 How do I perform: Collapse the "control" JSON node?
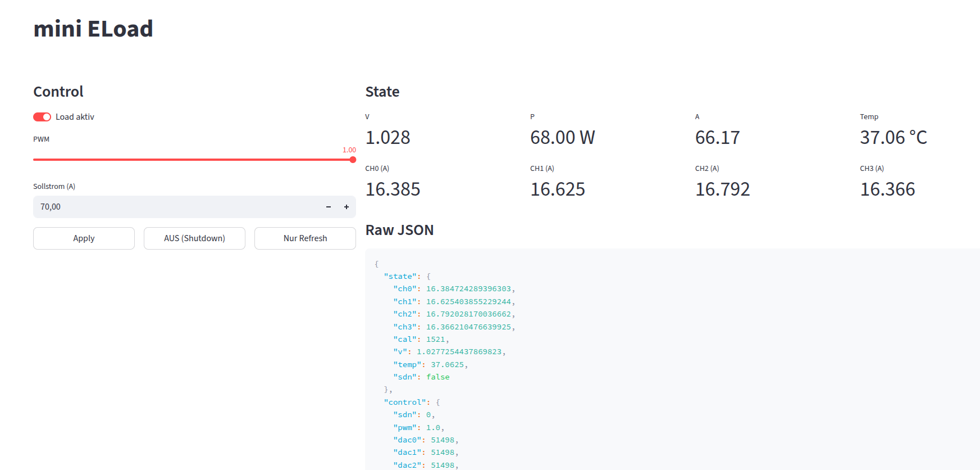[437, 403]
